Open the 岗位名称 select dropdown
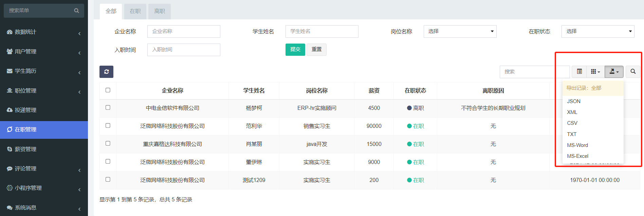 [x=460, y=32]
